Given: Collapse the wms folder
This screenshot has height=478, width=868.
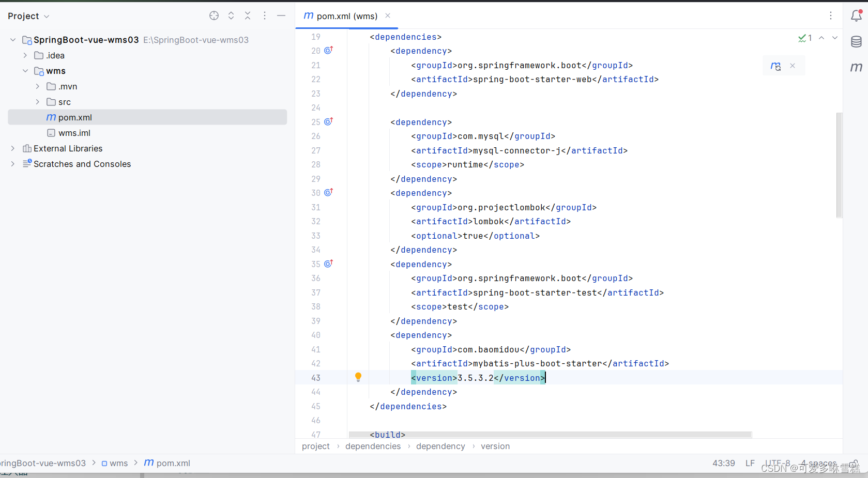Looking at the screenshot, I should (x=25, y=71).
